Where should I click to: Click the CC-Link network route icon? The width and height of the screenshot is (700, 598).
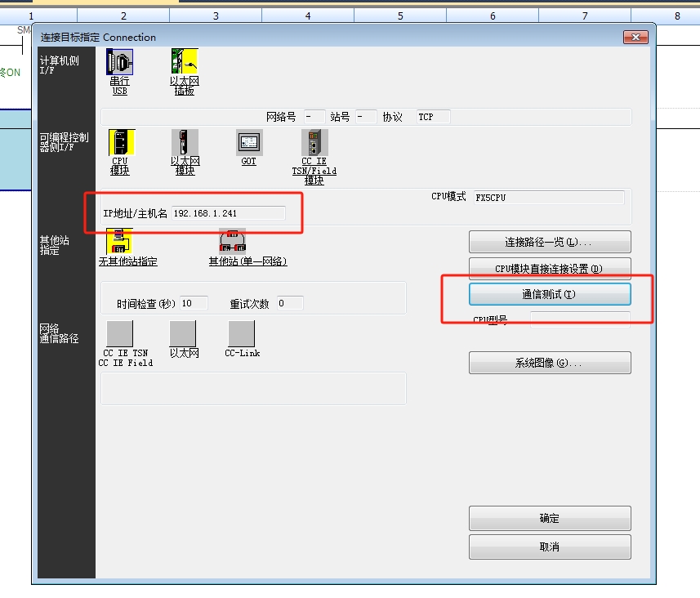[x=242, y=333]
